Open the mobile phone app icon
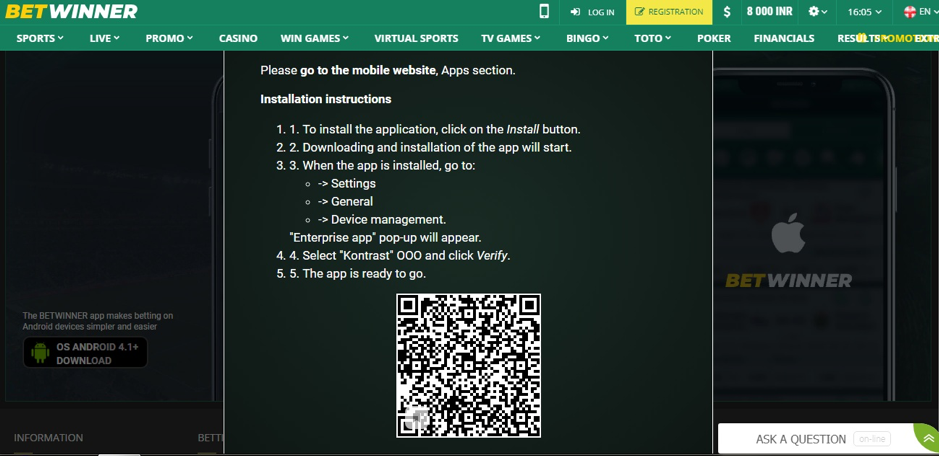939x456 pixels. (544, 11)
